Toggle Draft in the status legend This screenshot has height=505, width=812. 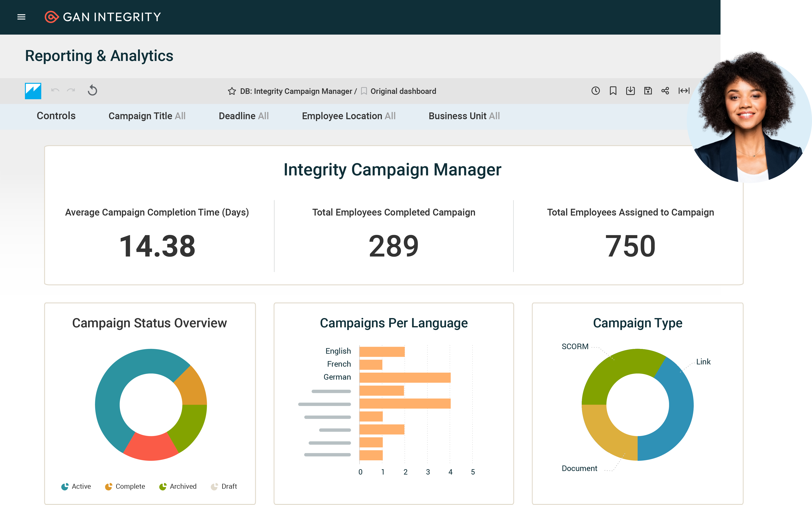coord(224,486)
